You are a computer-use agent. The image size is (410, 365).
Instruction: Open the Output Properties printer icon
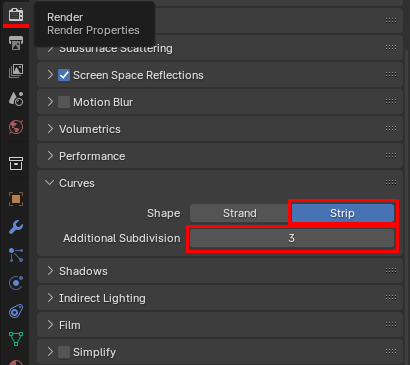[x=16, y=43]
